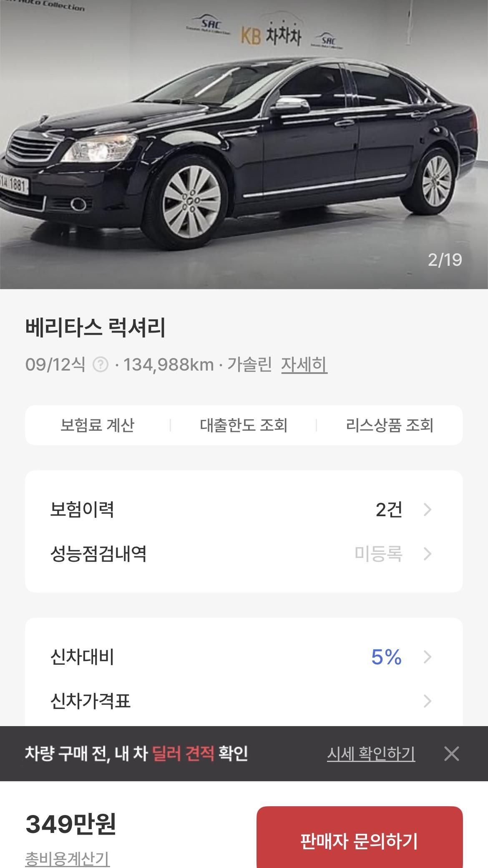Close the dealer quote banner
The height and width of the screenshot is (868, 488).
(451, 754)
